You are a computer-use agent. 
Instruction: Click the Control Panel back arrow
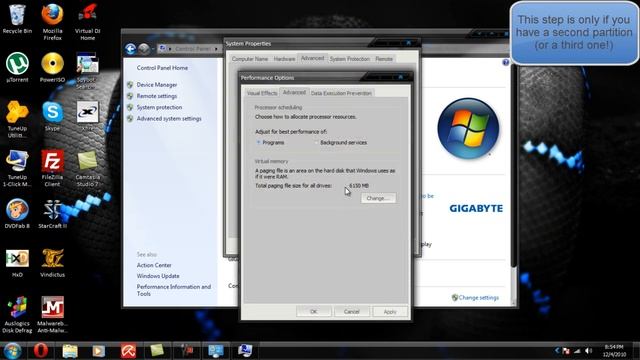(x=130, y=49)
